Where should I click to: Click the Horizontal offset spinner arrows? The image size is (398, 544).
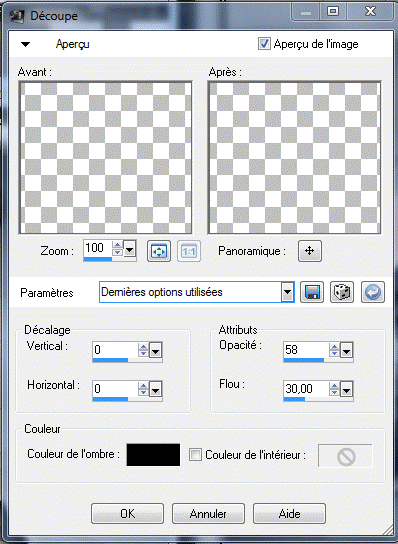[143, 389]
